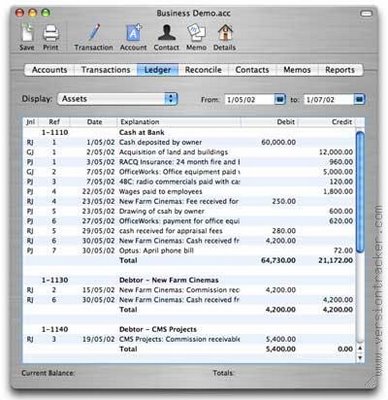Click the Memo toolbar icon

click(x=196, y=33)
